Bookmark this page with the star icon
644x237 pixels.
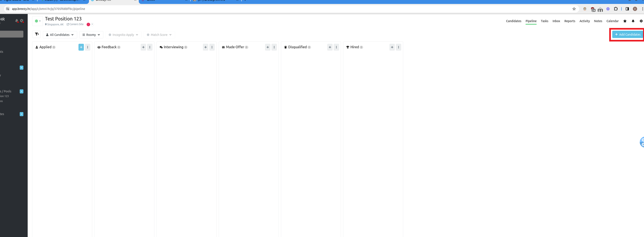[x=574, y=9]
